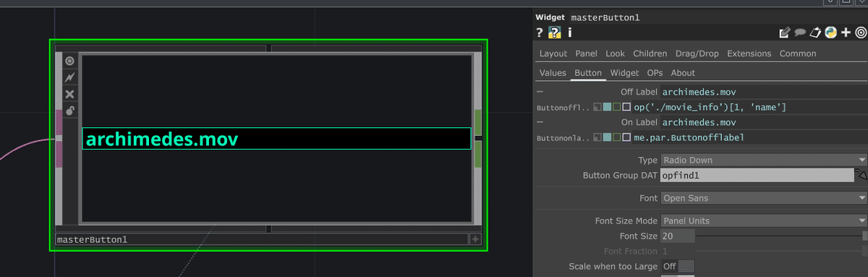Open the Values sub-tab
This screenshot has height=277, width=868.
click(x=553, y=73)
